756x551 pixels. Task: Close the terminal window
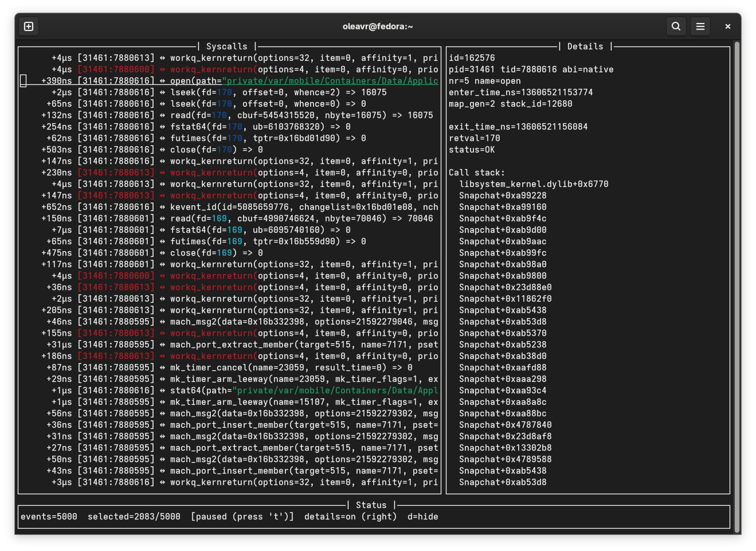(x=727, y=26)
